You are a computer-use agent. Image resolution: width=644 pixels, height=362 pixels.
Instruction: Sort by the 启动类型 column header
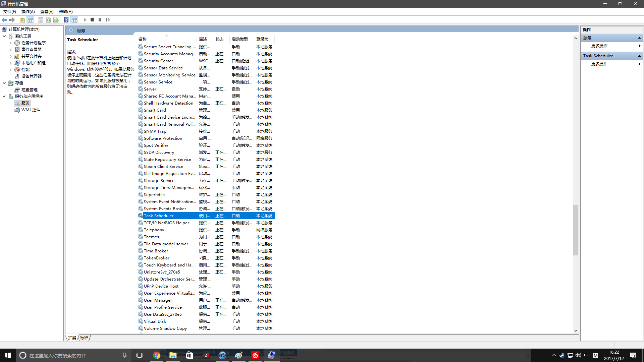(239, 39)
